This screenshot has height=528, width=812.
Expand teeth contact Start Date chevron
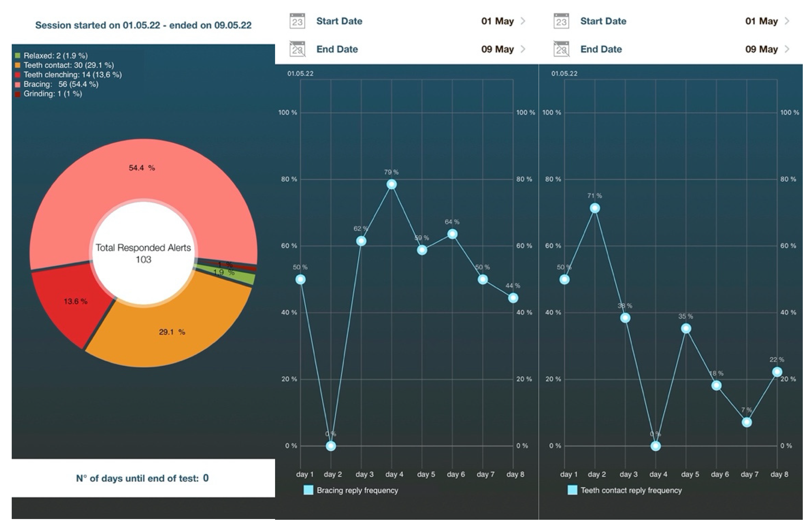(787, 21)
